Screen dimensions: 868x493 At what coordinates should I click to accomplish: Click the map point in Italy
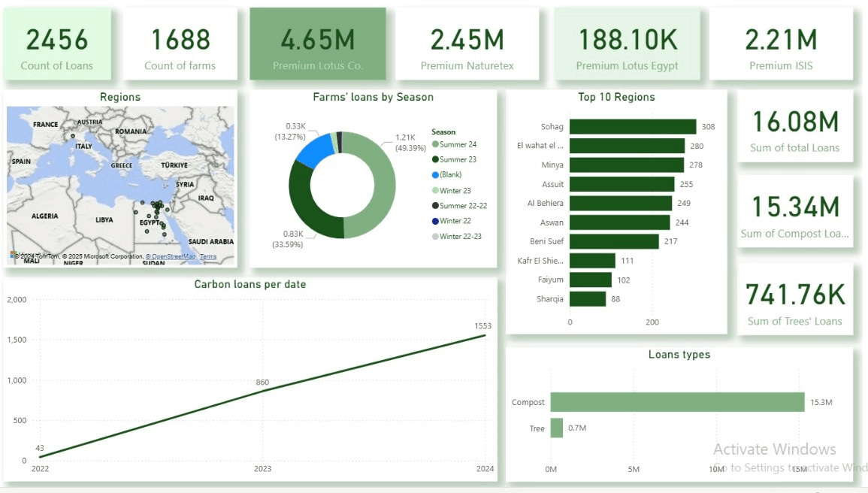tap(73, 136)
